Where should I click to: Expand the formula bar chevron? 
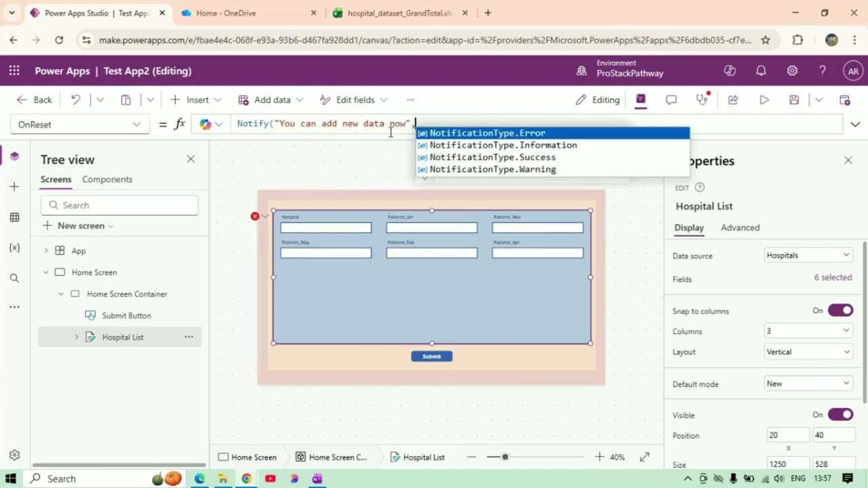(854, 124)
